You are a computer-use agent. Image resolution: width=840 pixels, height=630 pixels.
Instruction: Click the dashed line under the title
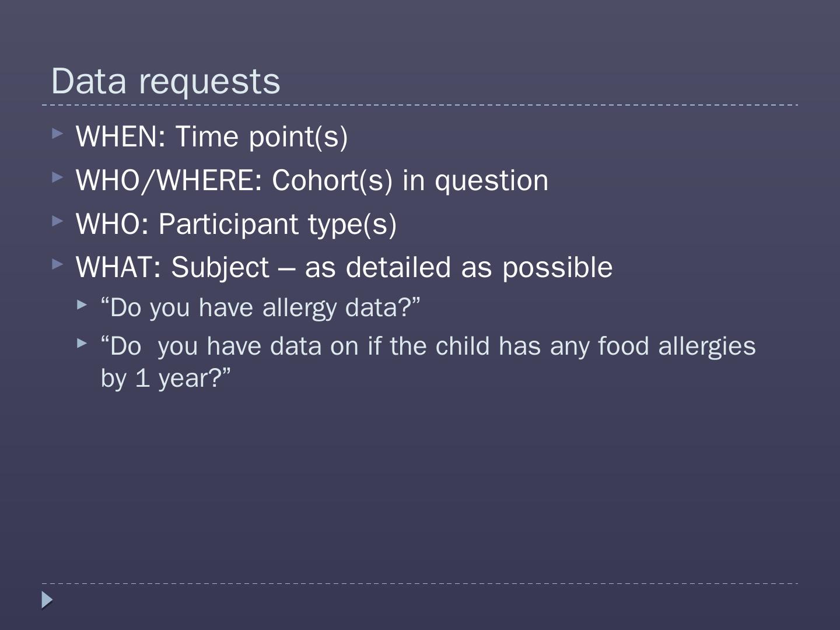(420, 105)
